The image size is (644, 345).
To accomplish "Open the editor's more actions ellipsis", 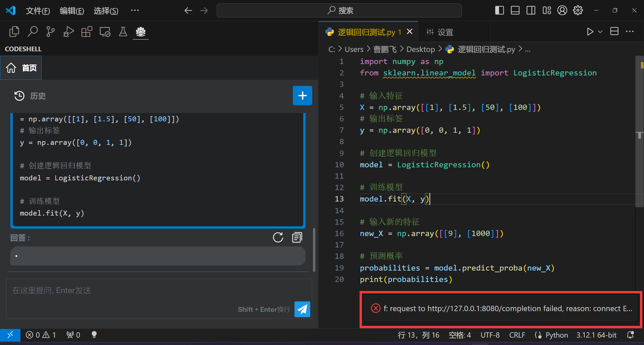I will pyautogui.click(x=630, y=32).
